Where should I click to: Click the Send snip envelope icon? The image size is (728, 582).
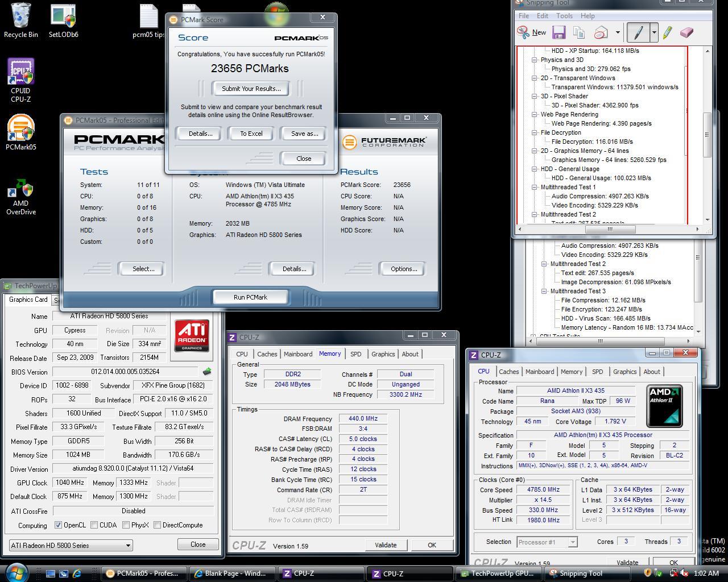point(601,32)
